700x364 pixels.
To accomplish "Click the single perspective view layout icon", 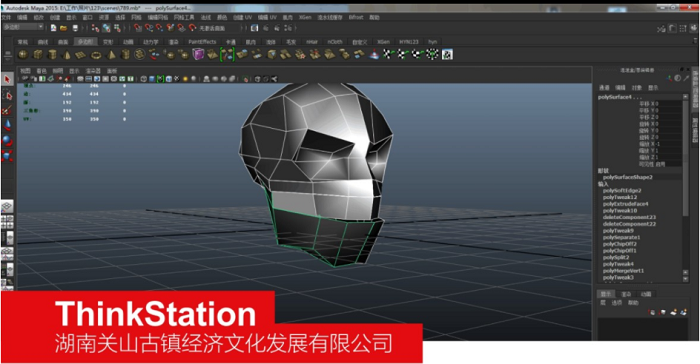I will click(7, 207).
